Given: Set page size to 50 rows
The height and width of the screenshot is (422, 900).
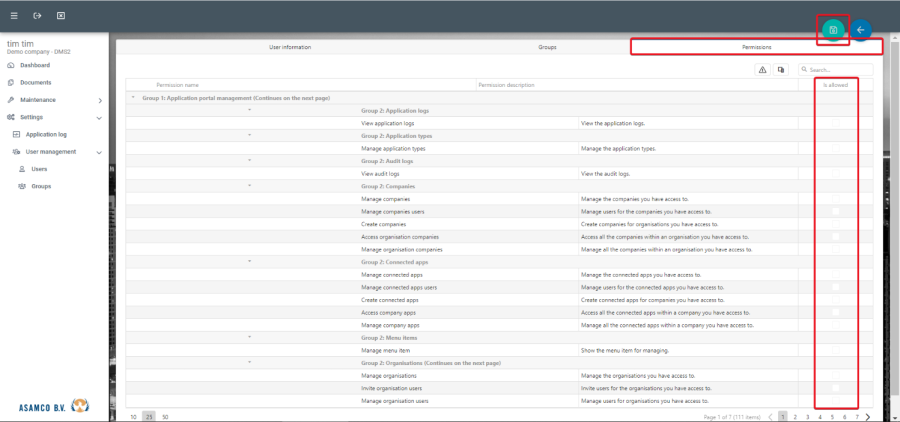Looking at the screenshot, I should point(165,416).
